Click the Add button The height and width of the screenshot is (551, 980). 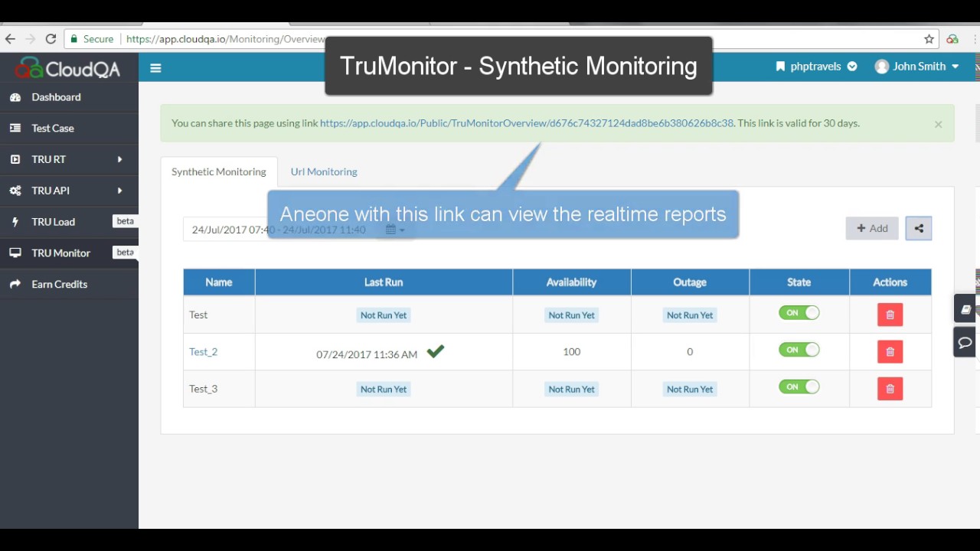[x=872, y=228]
